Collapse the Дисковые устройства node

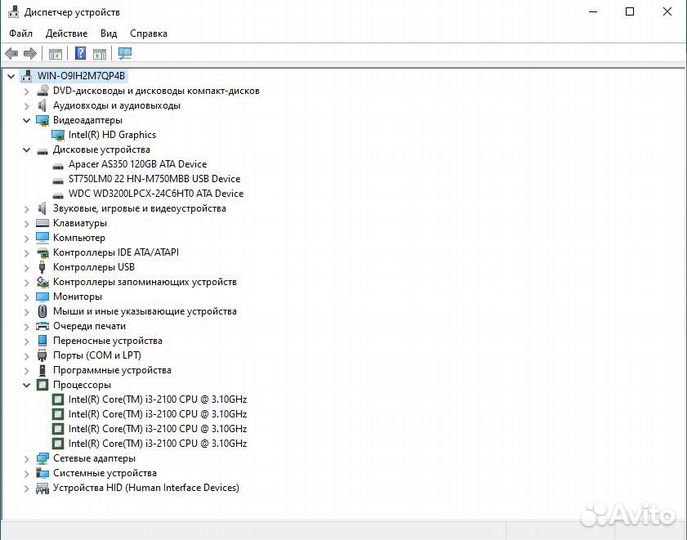27,150
